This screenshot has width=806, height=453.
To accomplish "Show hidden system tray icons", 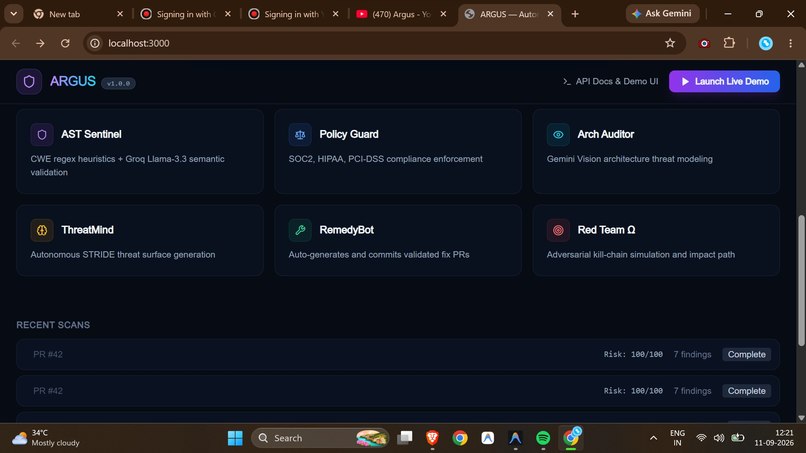I will pyautogui.click(x=653, y=438).
